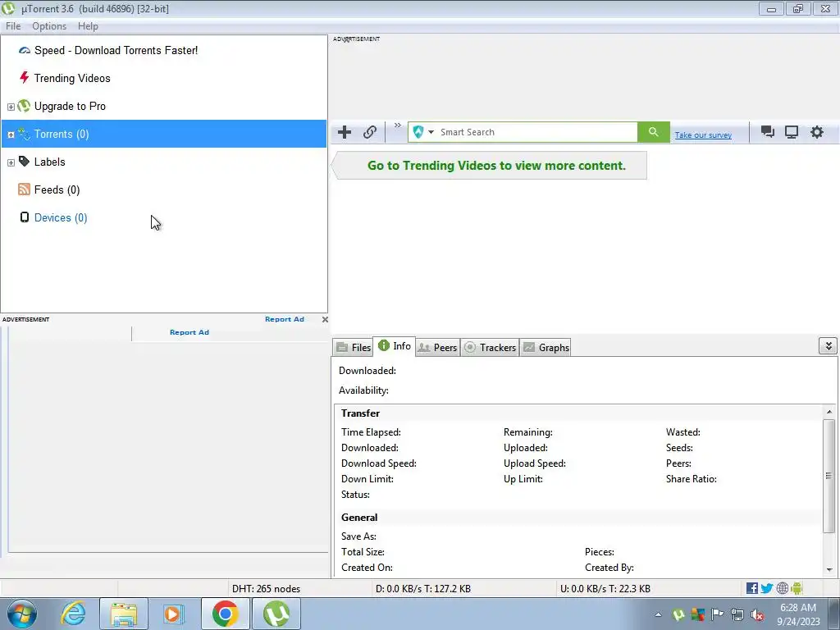Click the info pane scroll up arrow
The image size is (840, 630).
point(829,412)
